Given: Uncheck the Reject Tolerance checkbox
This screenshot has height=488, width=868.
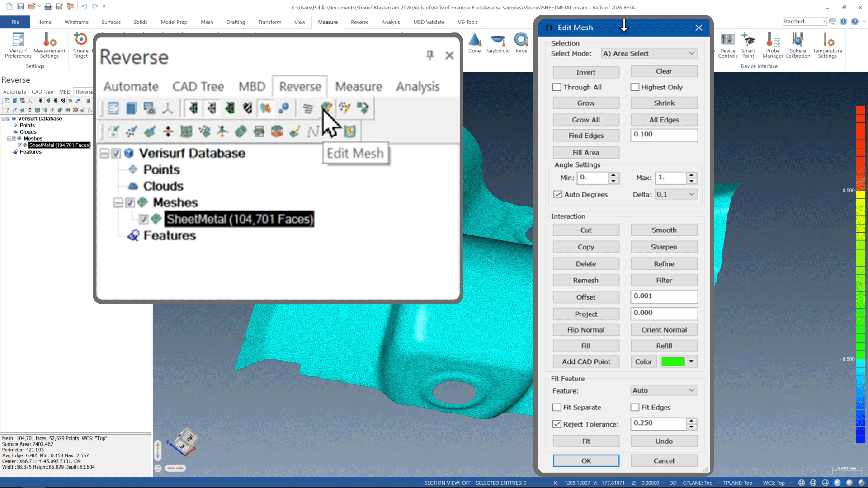Looking at the screenshot, I should [x=557, y=424].
